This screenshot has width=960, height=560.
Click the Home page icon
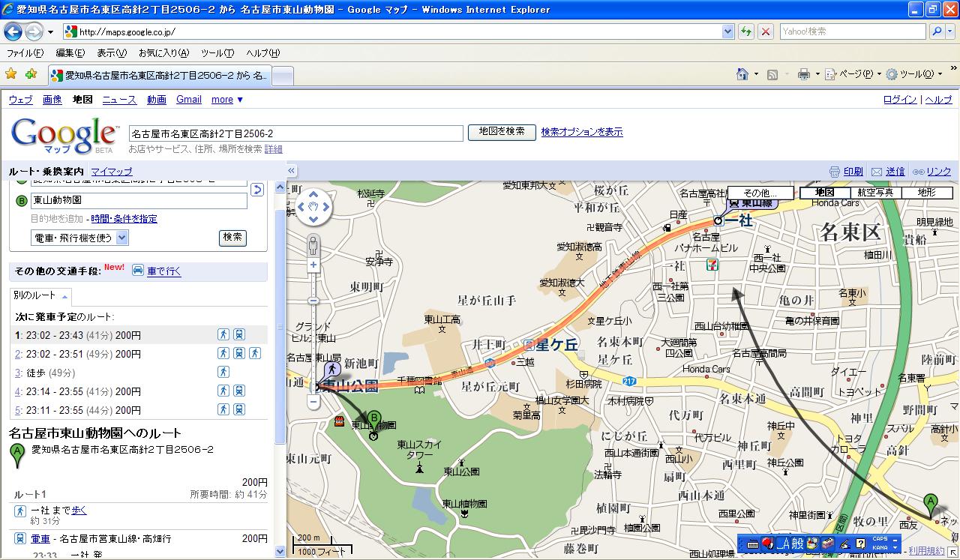click(x=742, y=74)
